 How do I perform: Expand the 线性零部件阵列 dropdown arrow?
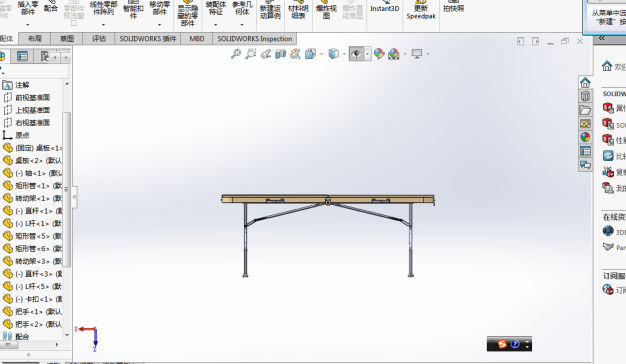point(103,25)
